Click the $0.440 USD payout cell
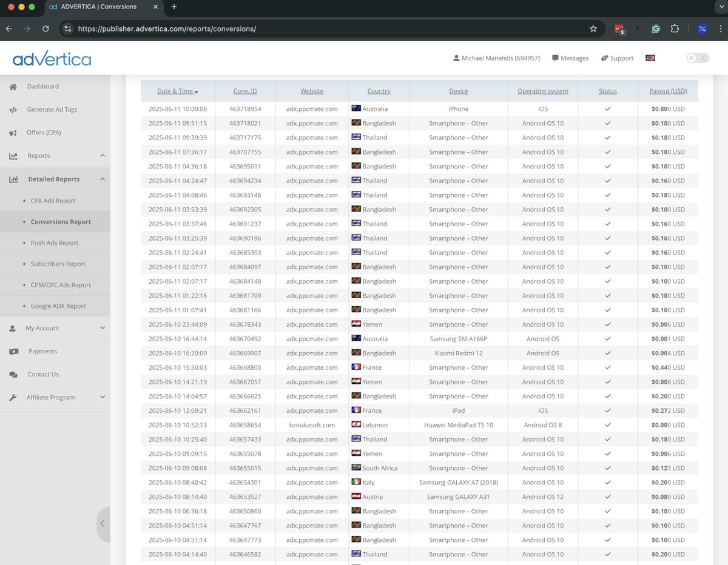 [668, 367]
